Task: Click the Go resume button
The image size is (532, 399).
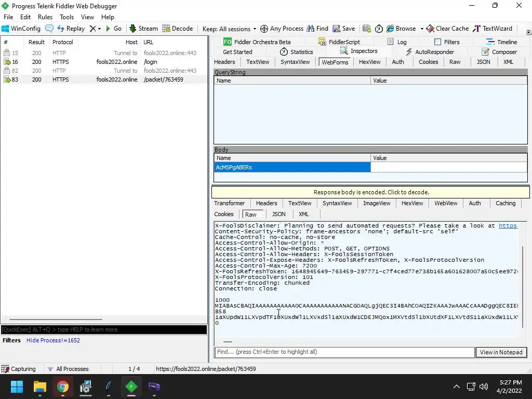Action: (x=114, y=29)
